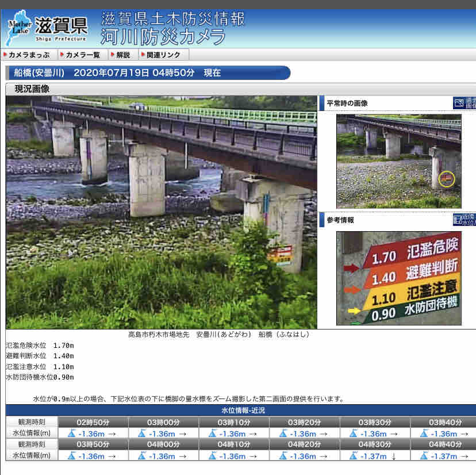Image resolution: width=476 pixels, height=475 pixels.
Task: Click the downward trend arrow under 04時30分
Action: (x=394, y=457)
